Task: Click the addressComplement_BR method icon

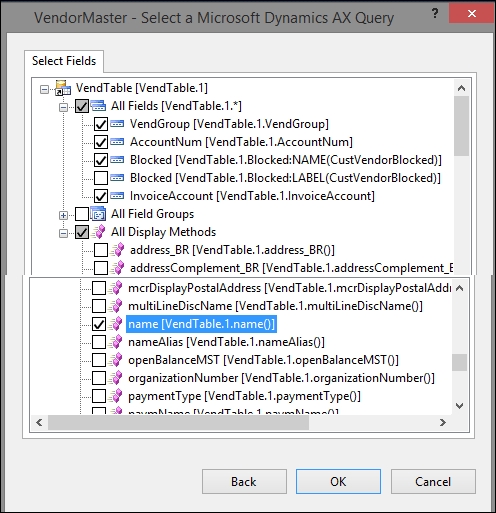Action: [x=117, y=268]
